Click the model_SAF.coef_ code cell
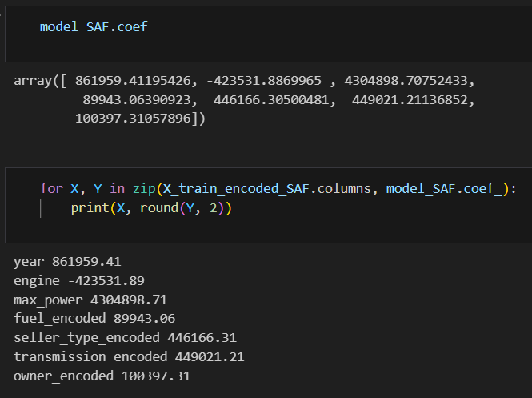The width and height of the screenshot is (532, 398). pos(268,34)
